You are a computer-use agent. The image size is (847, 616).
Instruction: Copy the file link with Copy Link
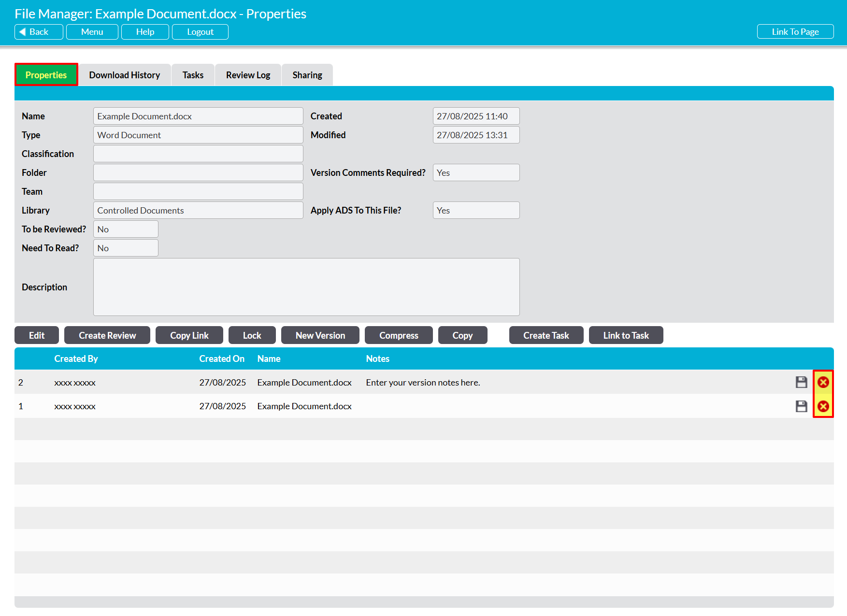point(189,335)
